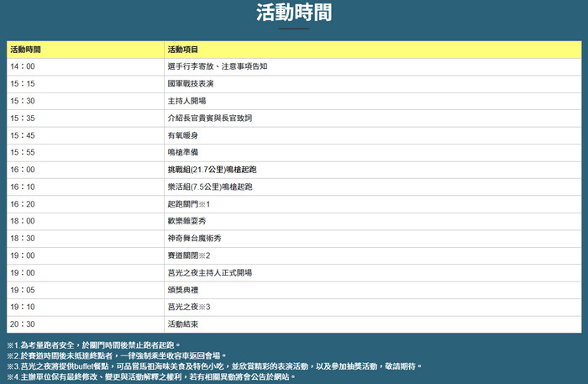Image resolution: width=588 pixels, height=384 pixels.
Task: Select the 歡樂雜耍秀 row
Action: (x=186, y=221)
